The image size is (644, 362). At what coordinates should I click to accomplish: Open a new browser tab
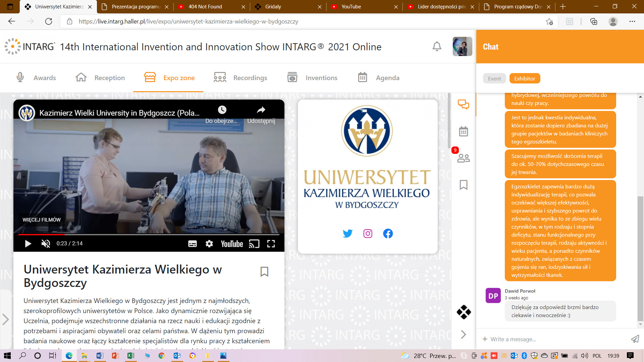coord(563,7)
